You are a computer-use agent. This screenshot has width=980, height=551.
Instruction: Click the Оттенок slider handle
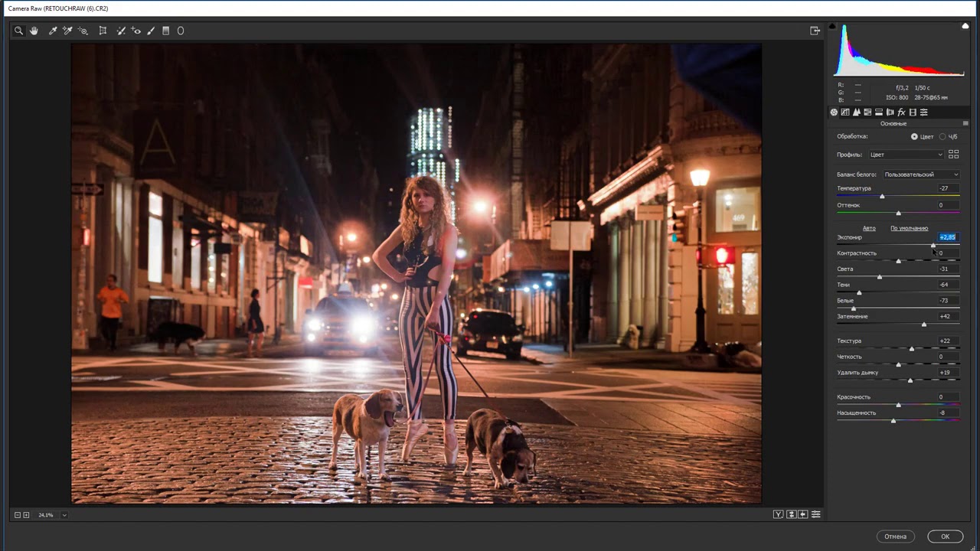[x=898, y=213]
